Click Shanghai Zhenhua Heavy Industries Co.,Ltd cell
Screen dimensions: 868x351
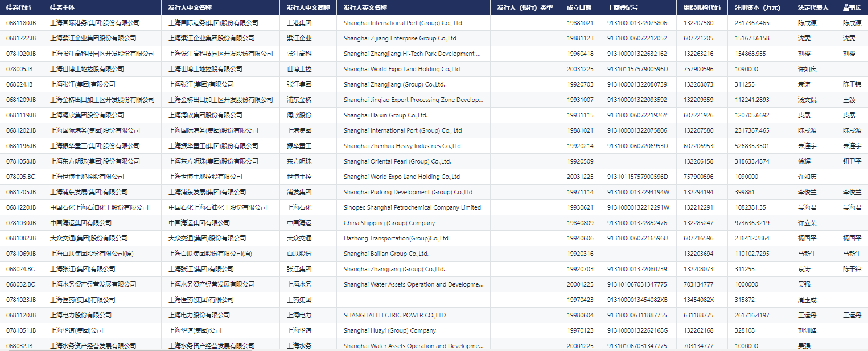pyautogui.click(x=413, y=146)
